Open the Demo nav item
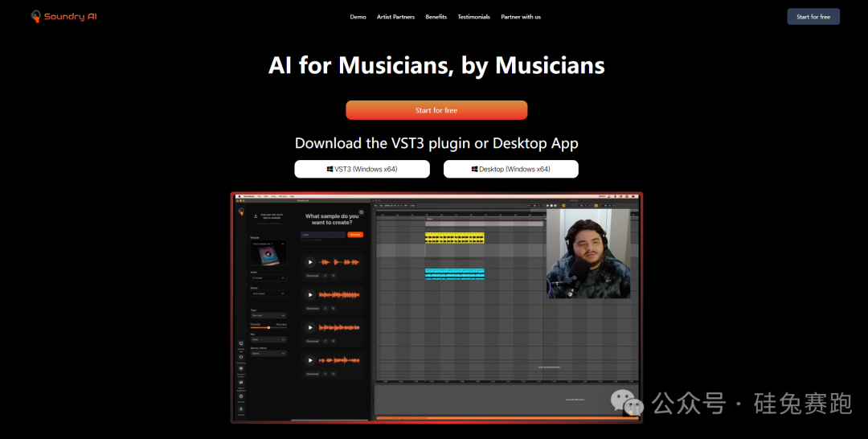868x439 pixels. (358, 17)
